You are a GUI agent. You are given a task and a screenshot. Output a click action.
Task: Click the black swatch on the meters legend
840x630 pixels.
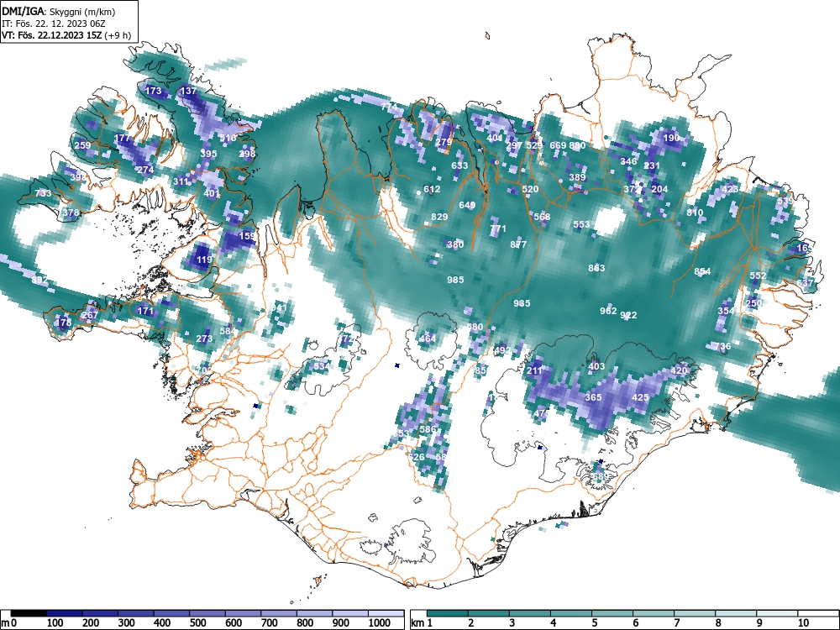pos(29,613)
